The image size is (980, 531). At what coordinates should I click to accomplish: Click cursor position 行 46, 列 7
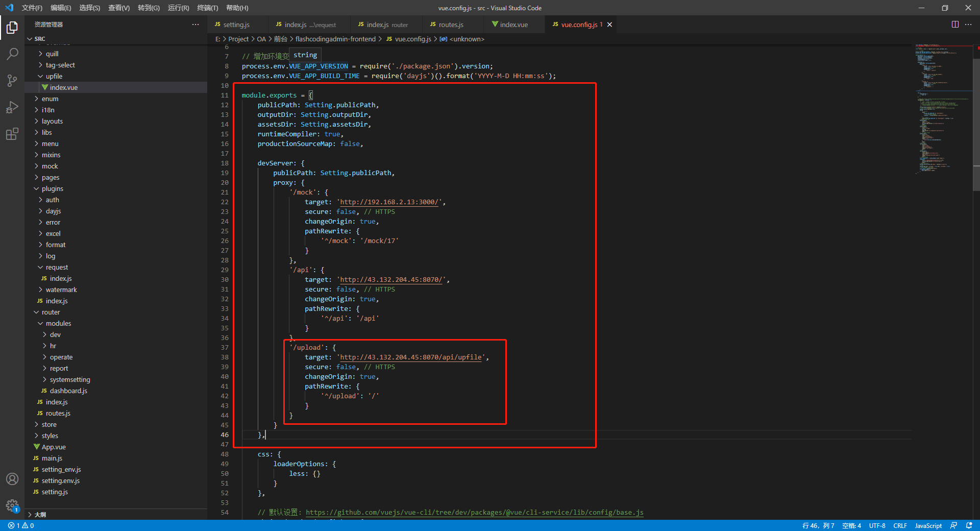pos(818,525)
